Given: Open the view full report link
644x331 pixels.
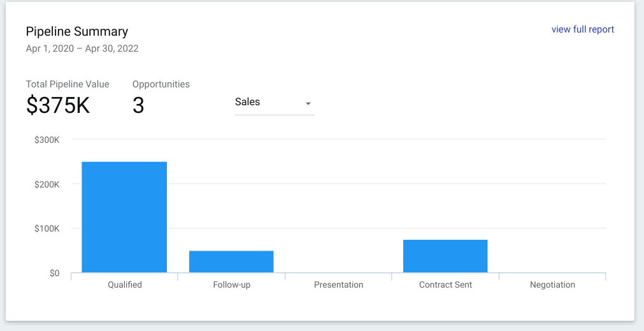Looking at the screenshot, I should [x=582, y=29].
